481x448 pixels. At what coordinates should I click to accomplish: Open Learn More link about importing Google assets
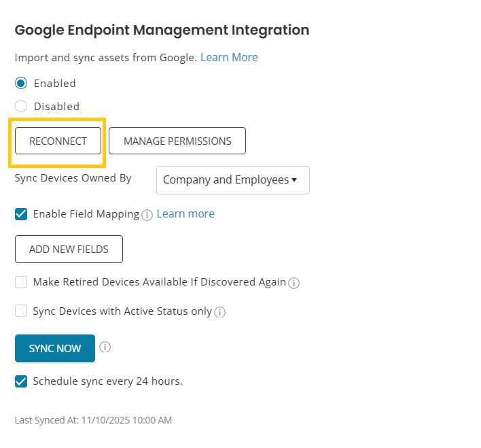click(229, 58)
